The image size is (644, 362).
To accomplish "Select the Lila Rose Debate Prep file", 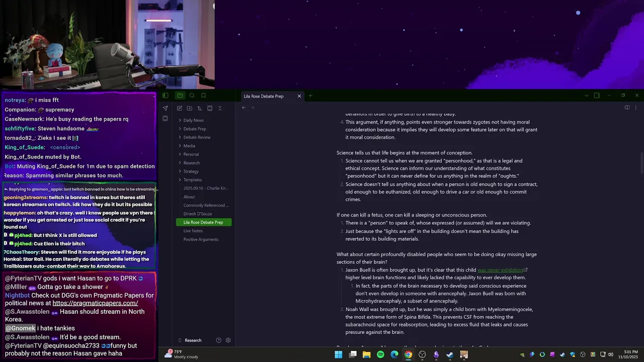I will tap(203, 222).
